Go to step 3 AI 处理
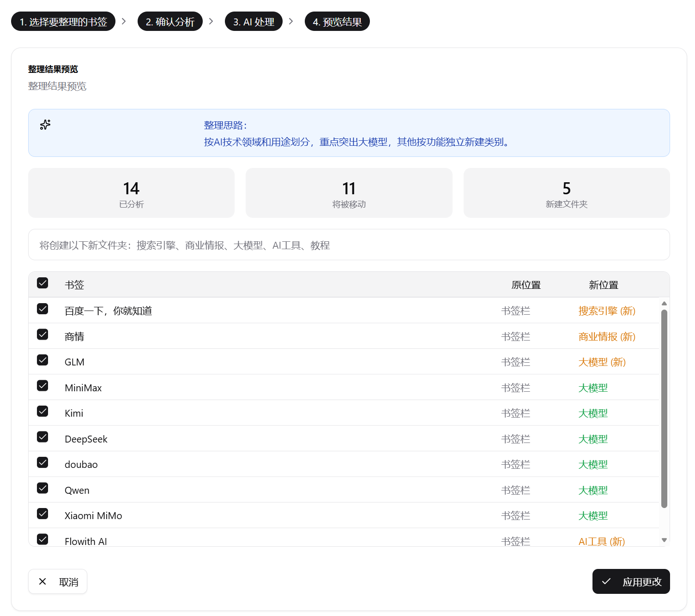 click(254, 21)
